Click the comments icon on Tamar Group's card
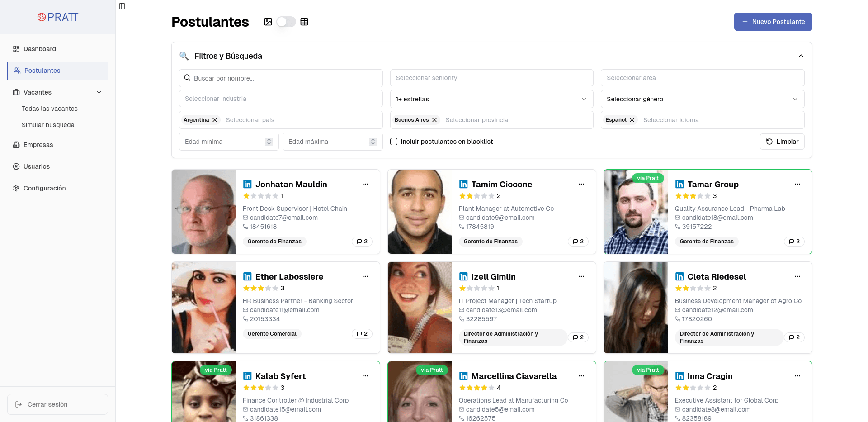This screenshot has height=422, width=868. 794,242
